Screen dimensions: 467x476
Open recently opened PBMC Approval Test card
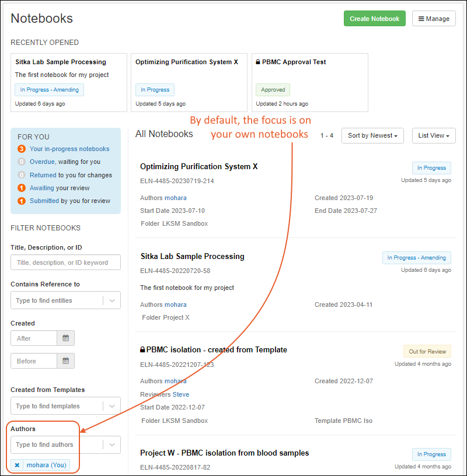[309, 82]
